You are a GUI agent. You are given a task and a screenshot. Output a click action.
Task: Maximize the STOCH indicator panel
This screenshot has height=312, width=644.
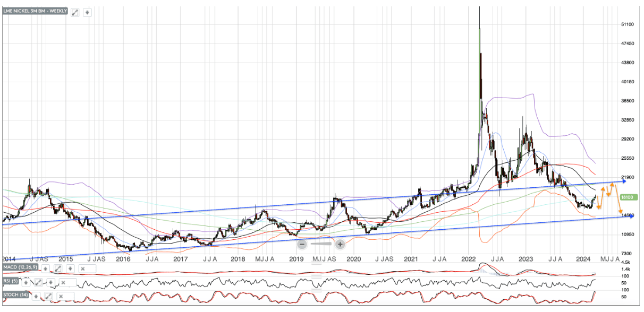pyautogui.click(x=49, y=296)
